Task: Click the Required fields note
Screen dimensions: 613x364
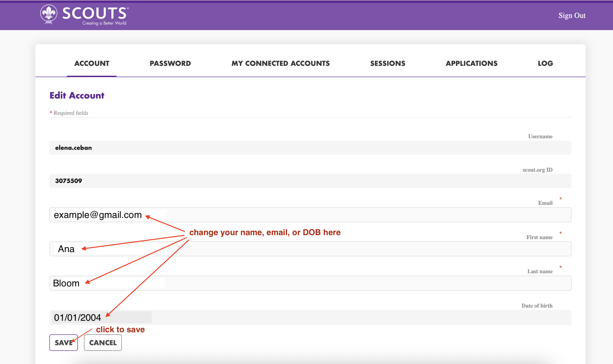Action: click(69, 113)
